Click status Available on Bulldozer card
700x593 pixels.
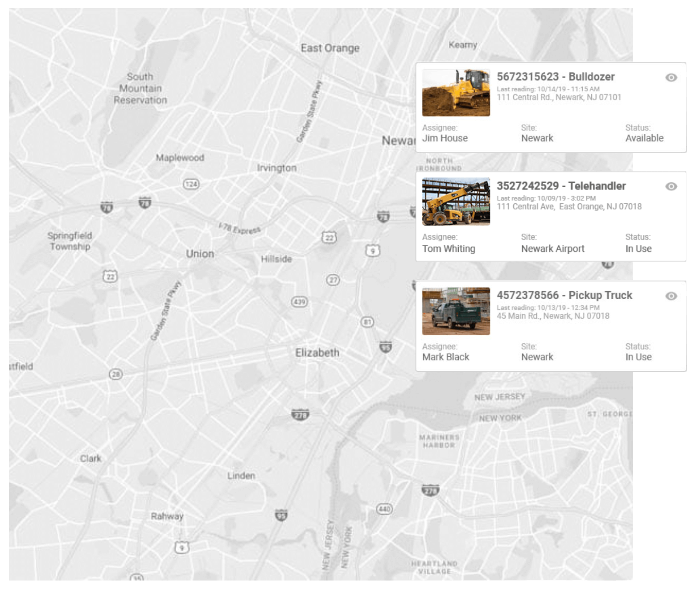644,138
